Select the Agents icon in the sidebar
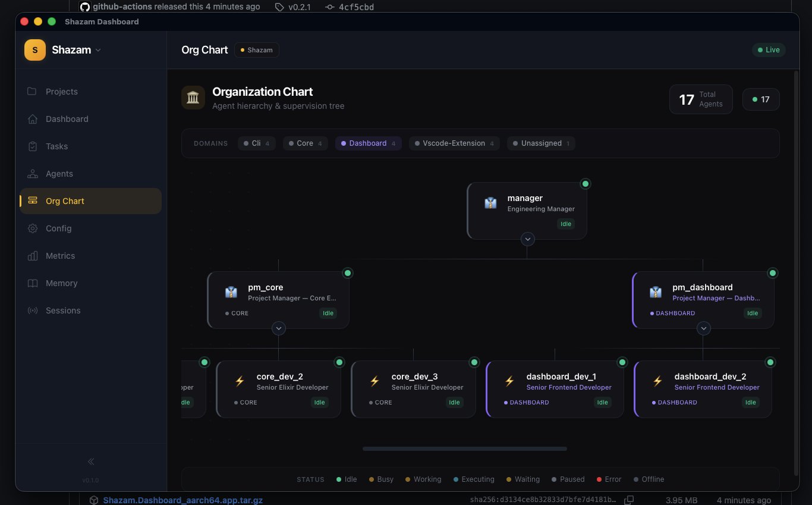The image size is (812, 505). tap(33, 174)
